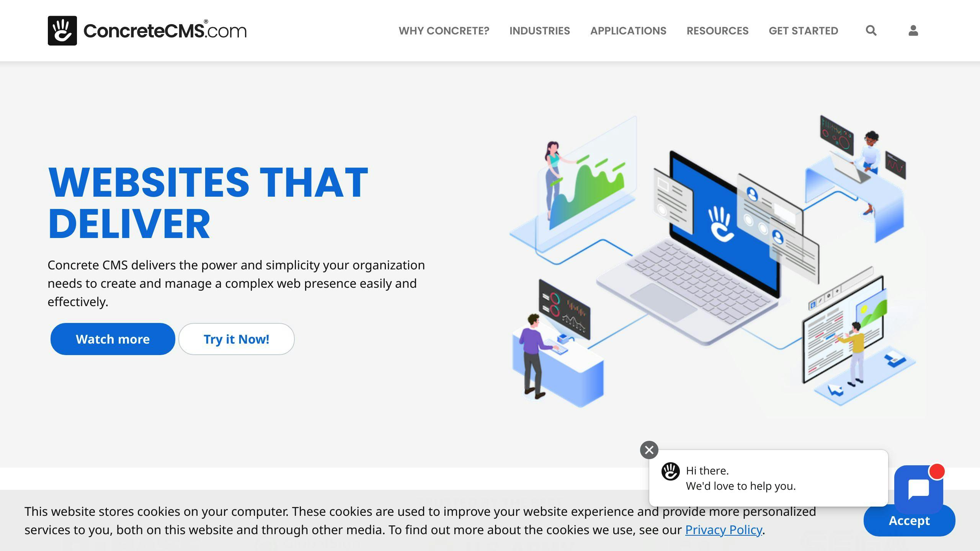Viewport: 980px width, 551px height.
Task: Click the chat support hand icon
Action: click(x=672, y=470)
